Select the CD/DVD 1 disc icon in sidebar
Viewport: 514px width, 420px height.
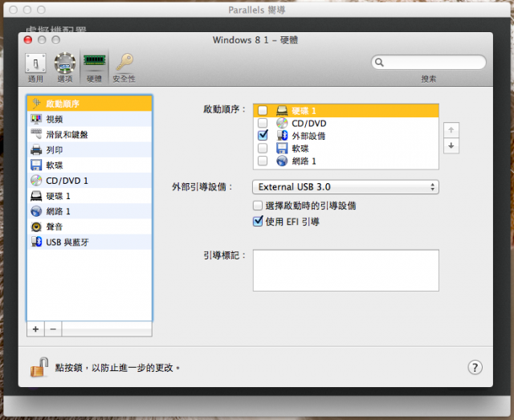pyautogui.click(x=36, y=181)
